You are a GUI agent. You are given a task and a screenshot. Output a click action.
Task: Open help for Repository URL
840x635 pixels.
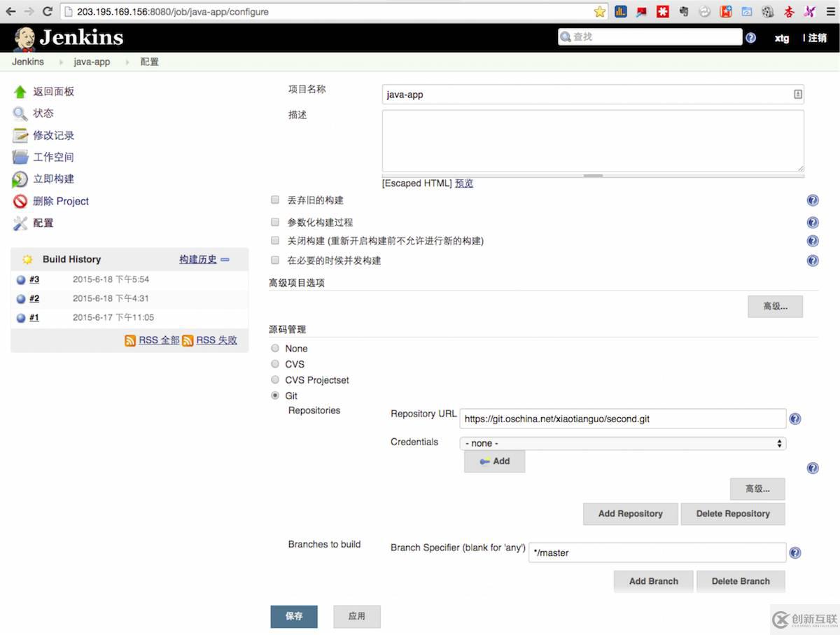(795, 419)
